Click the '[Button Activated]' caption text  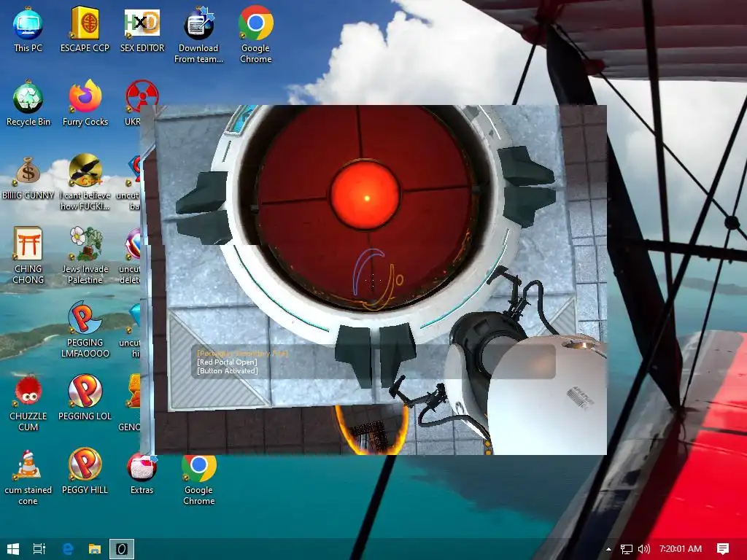point(228,370)
